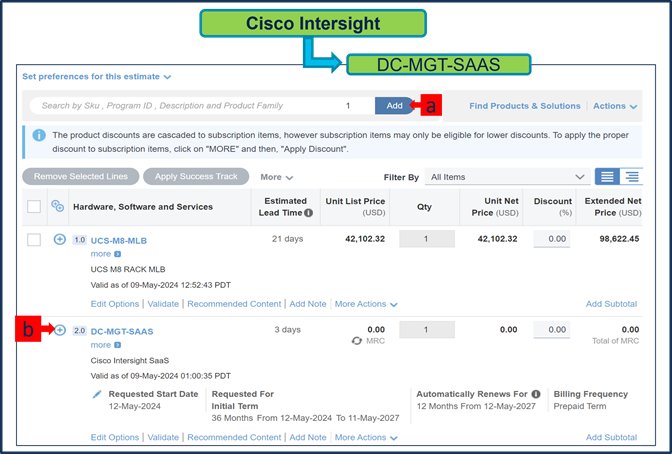Click the MRC recurring charge icon
Viewport: 672px width, 454px height.
click(357, 341)
